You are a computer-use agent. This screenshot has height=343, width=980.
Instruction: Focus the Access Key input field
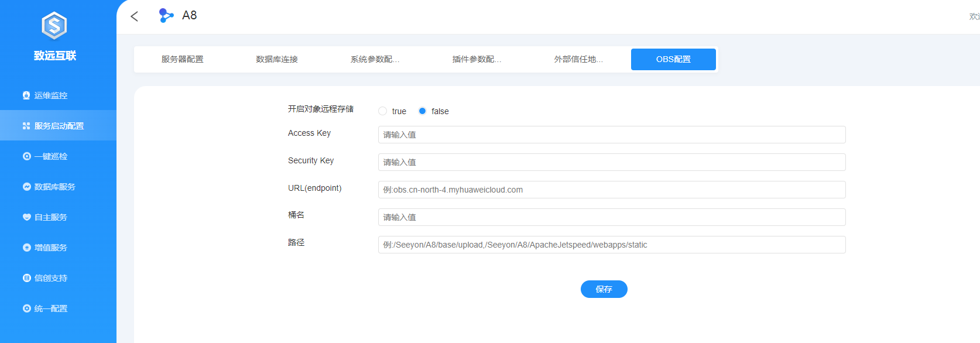click(x=612, y=135)
